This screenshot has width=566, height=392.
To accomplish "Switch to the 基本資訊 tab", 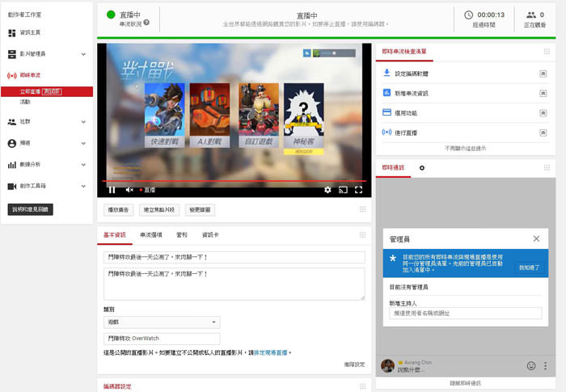I will pyautogui.click(x=115, y=235).
